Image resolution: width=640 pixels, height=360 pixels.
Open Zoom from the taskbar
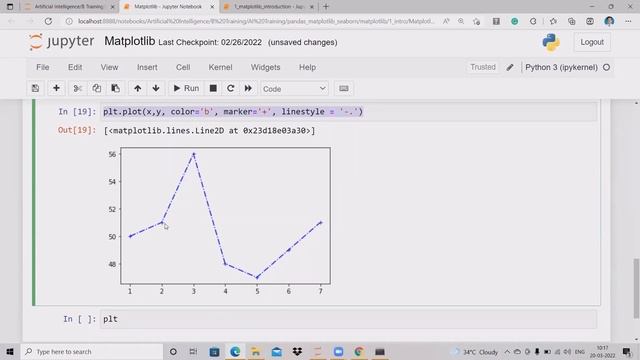(338, 351)
